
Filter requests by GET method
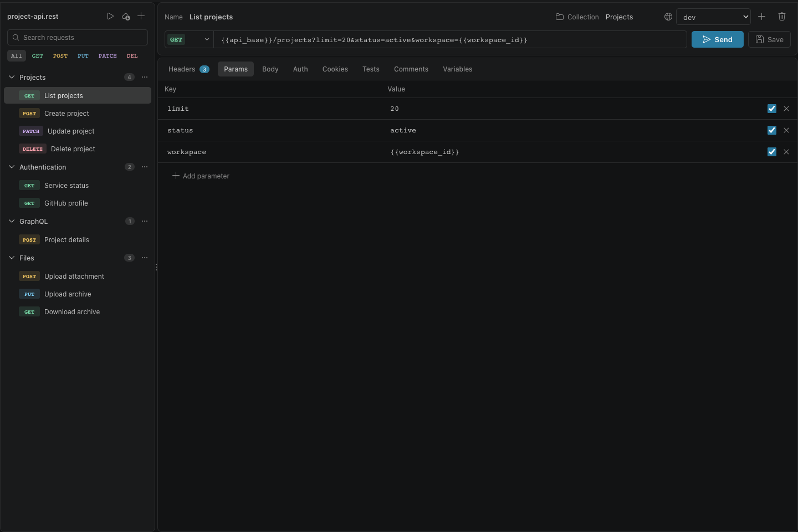click(38, 56)
